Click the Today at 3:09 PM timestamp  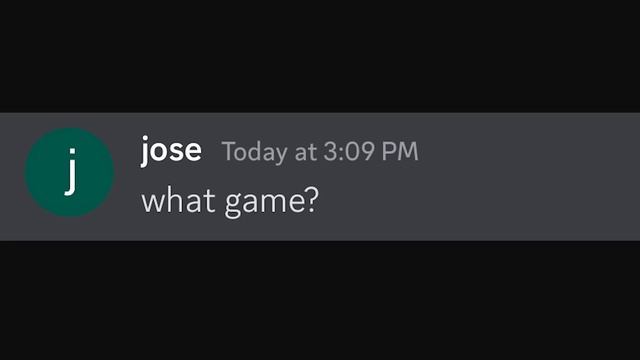[320, 152]
